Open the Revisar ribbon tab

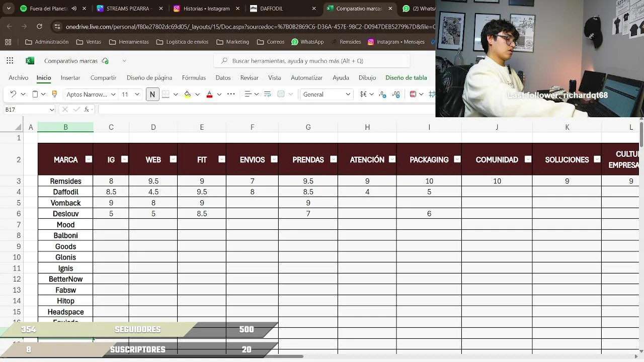click(x=250, y=77)
